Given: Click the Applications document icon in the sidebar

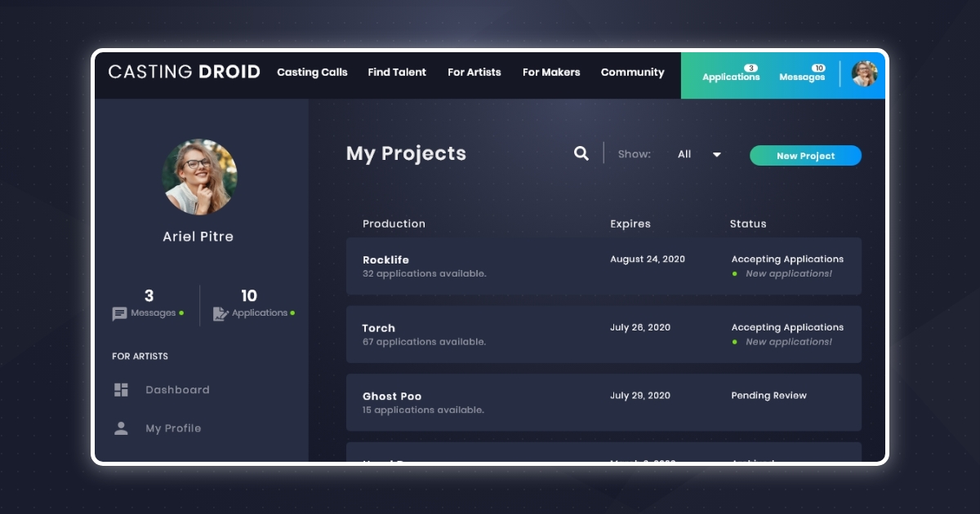Looking at the screenshot, I should (x=219, y=312).
